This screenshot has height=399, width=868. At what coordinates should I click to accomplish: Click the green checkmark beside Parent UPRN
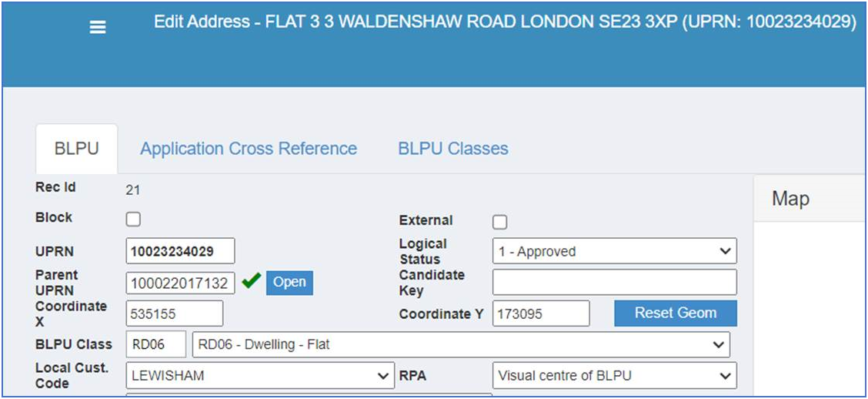(x=252, y=281)
